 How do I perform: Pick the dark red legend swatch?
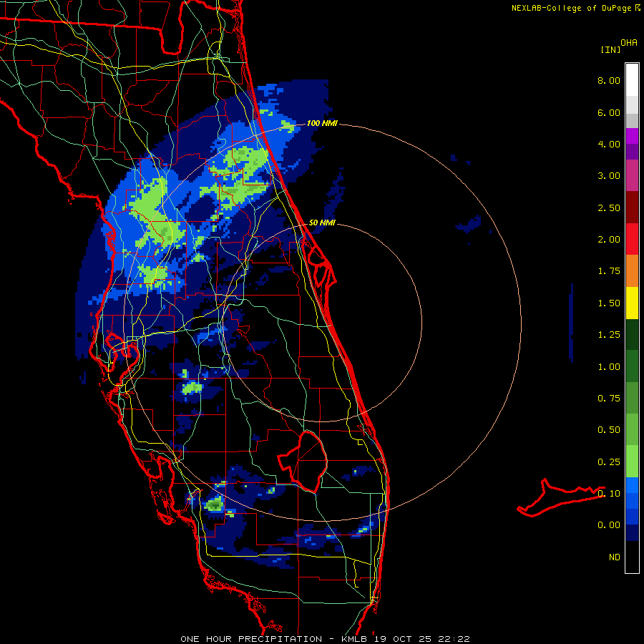632,208
